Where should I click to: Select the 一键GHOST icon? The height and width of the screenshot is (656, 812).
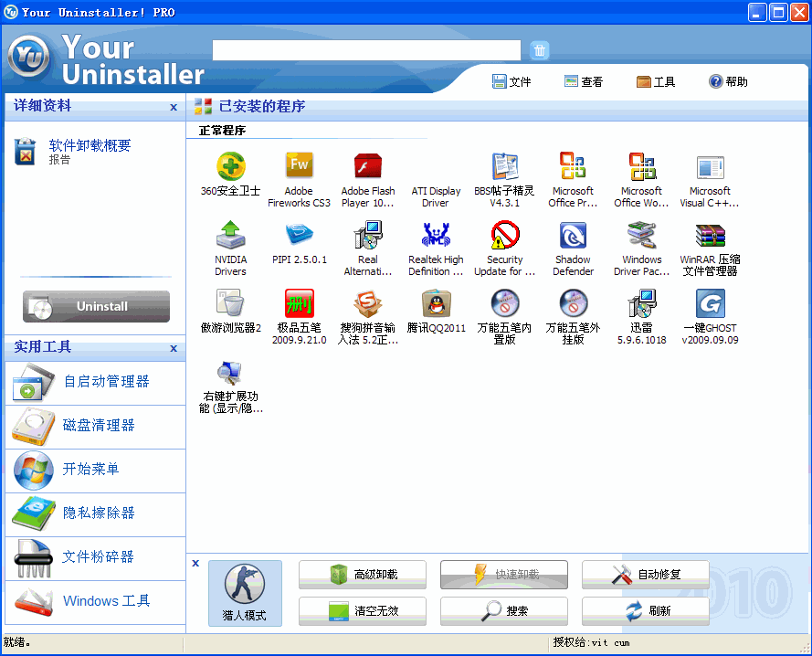710,303
